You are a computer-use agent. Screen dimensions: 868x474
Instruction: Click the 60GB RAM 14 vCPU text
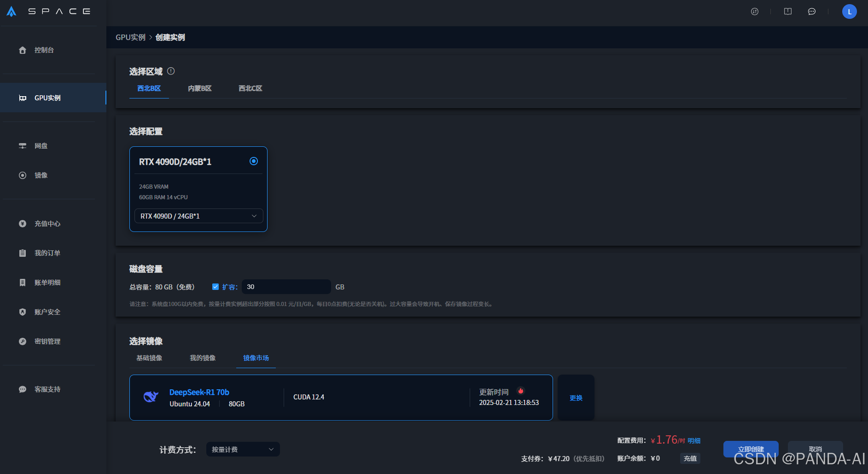163,197
